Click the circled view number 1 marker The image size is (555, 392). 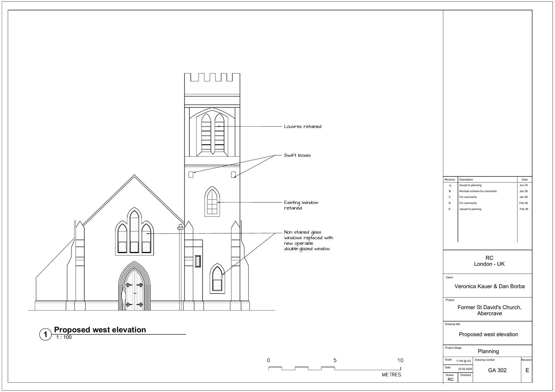tap(45, 335)
